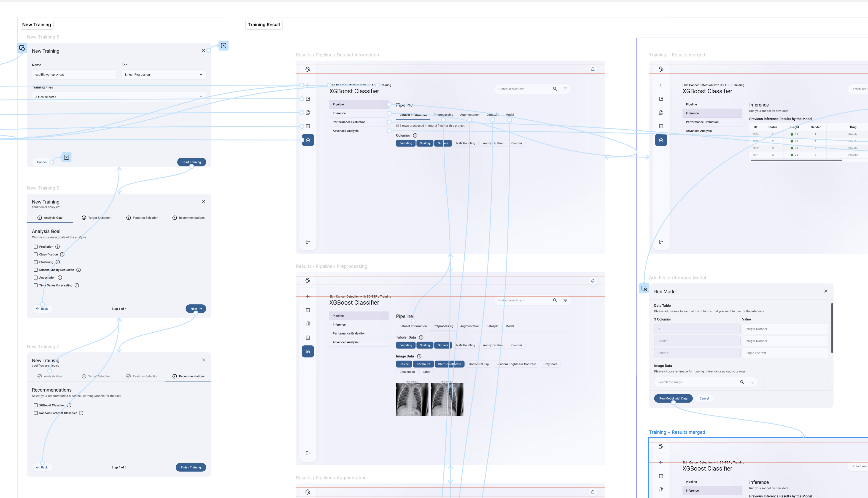Click horizontal scrollbar under inference results table
Image resolution: width=868 pixels, height=498 pixels.
(x=796, y=160)
